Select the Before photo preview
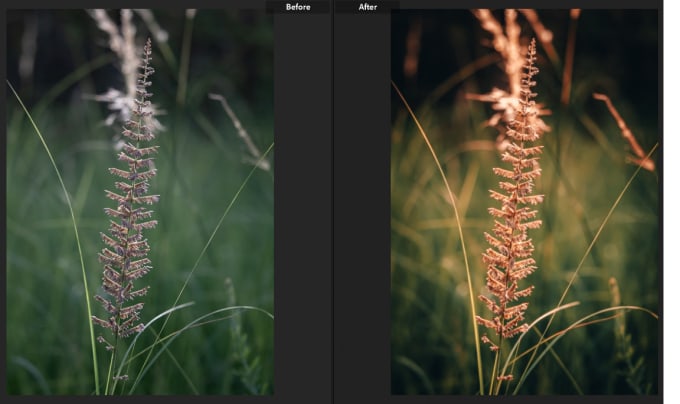Image resolution: width=680 pixels, height=404 pixels. click(140, 202)
